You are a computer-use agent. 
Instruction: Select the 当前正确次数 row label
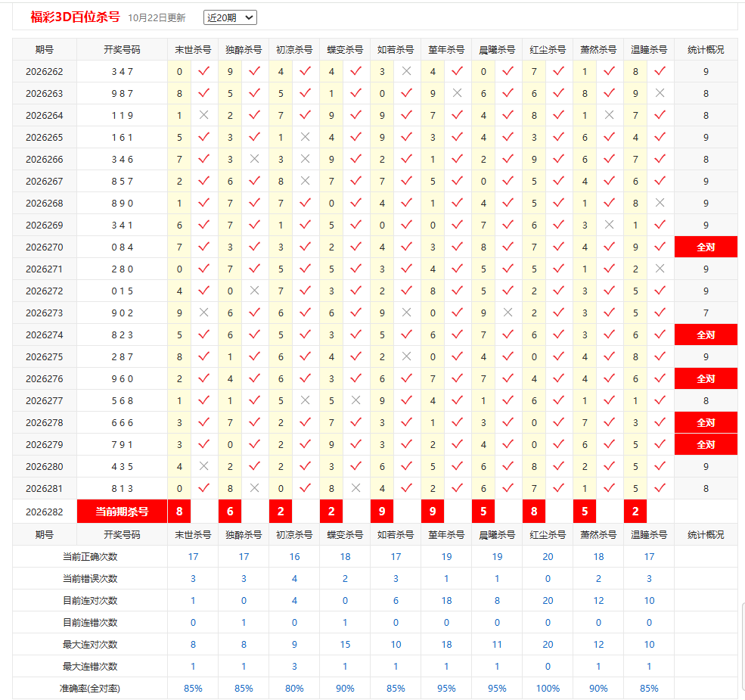[x=90, y=556]
